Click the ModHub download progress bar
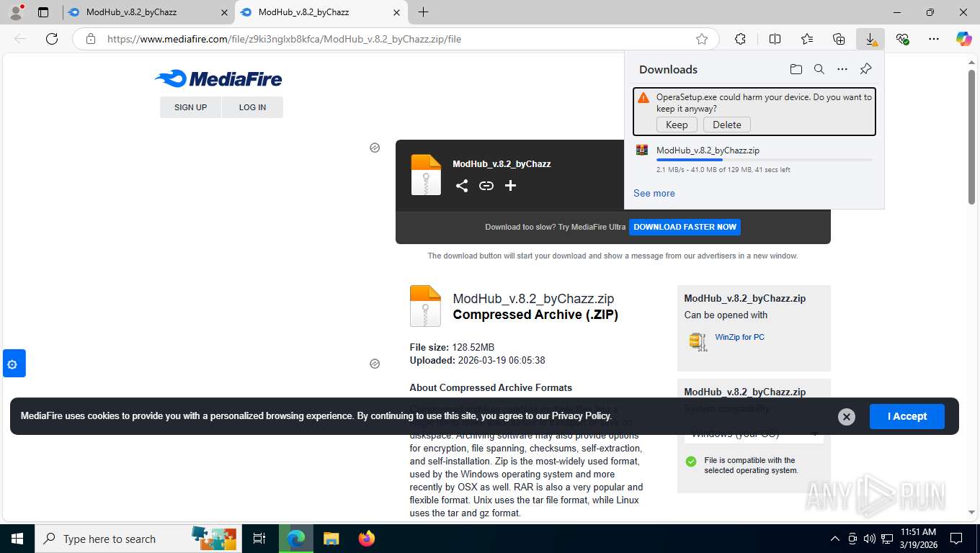980x553 pixels. (765, 160)
